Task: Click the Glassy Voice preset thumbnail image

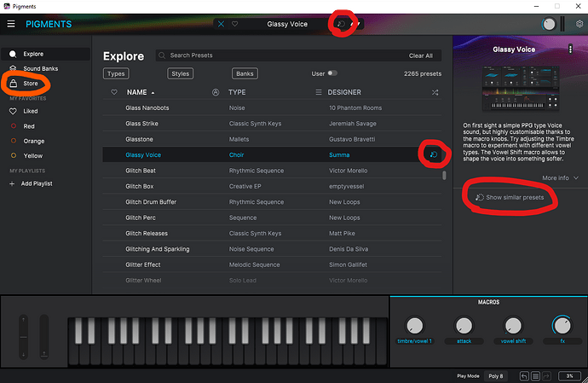Action: [x=521, y=89]
